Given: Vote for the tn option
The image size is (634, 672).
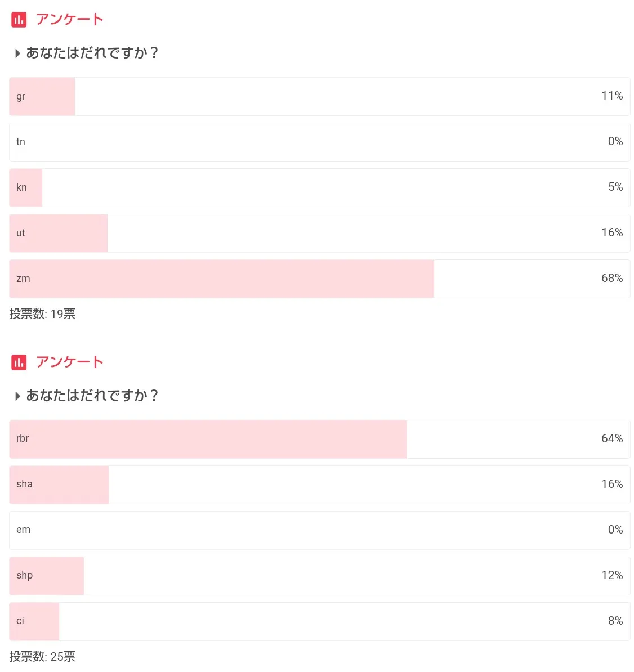Looking at the screenshot, I should [319, 142].
